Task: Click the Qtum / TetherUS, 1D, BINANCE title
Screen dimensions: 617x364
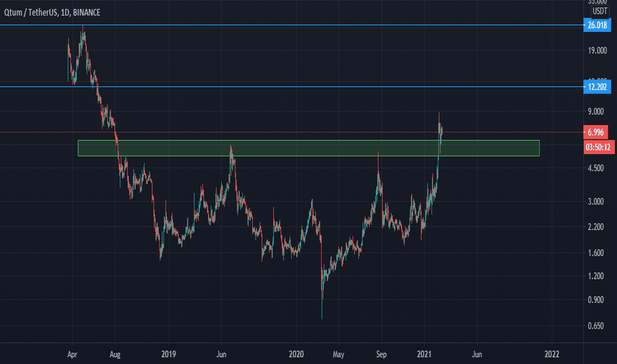Action: (x=52, y=13)
